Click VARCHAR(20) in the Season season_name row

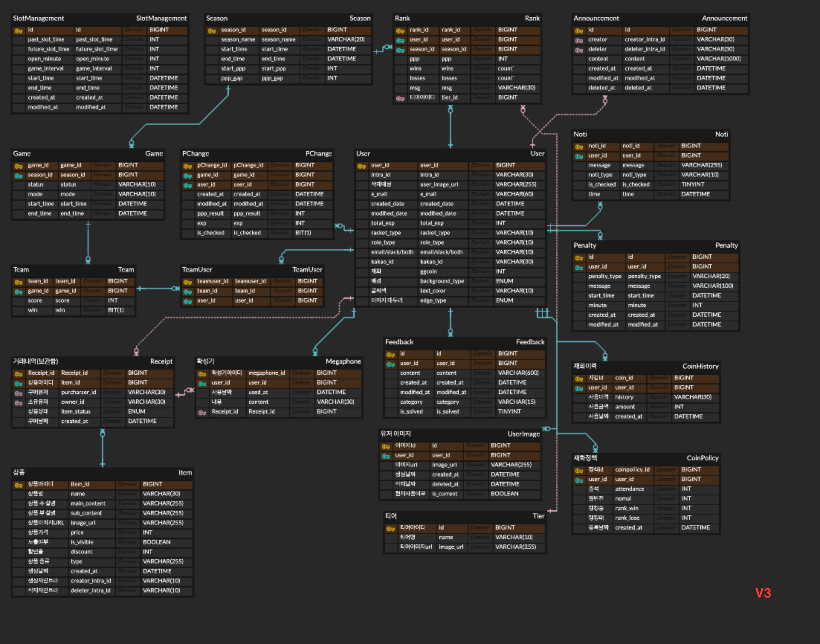coord(346,39)
